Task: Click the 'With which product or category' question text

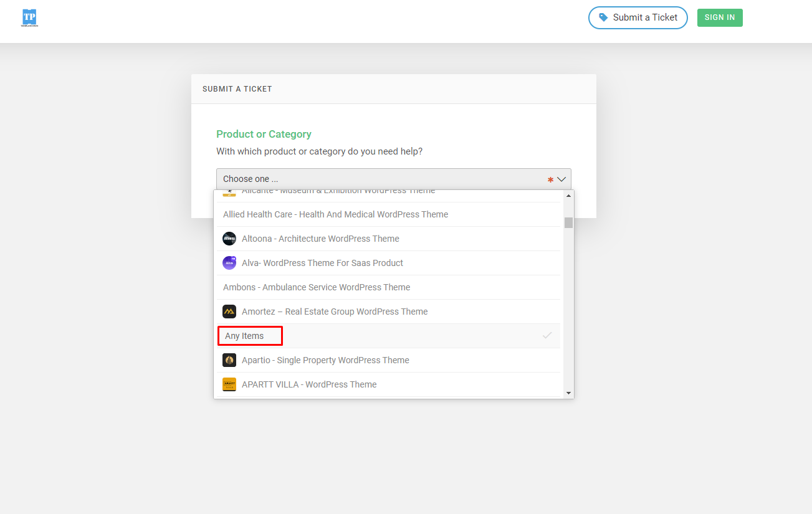Action: pos(319,151)
